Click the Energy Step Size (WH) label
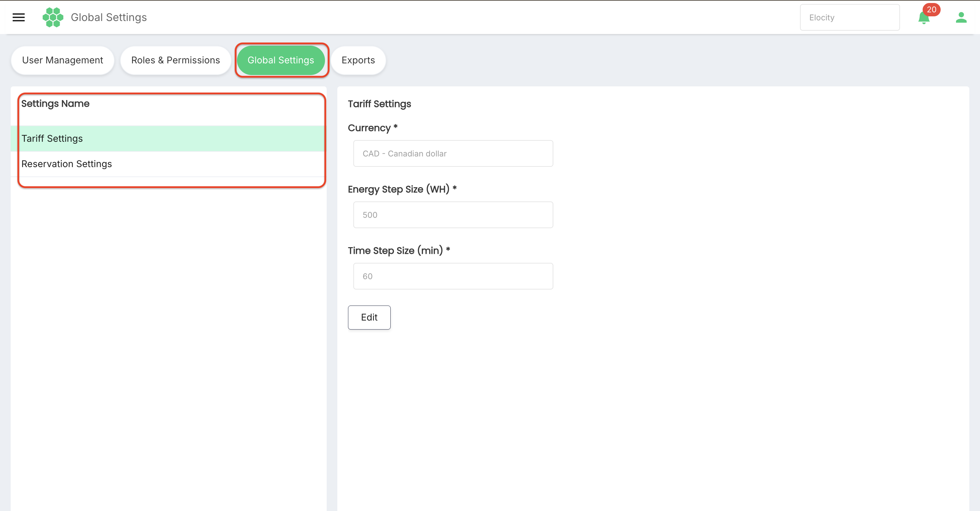Screen dimensions: 980x511 tap(402, 189)
